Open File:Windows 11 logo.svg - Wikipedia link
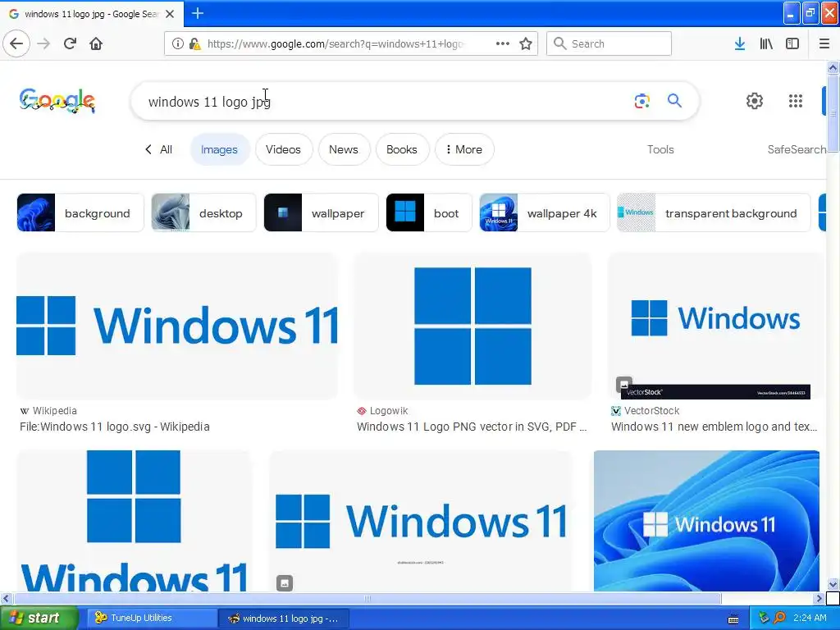 click(115, 427)
